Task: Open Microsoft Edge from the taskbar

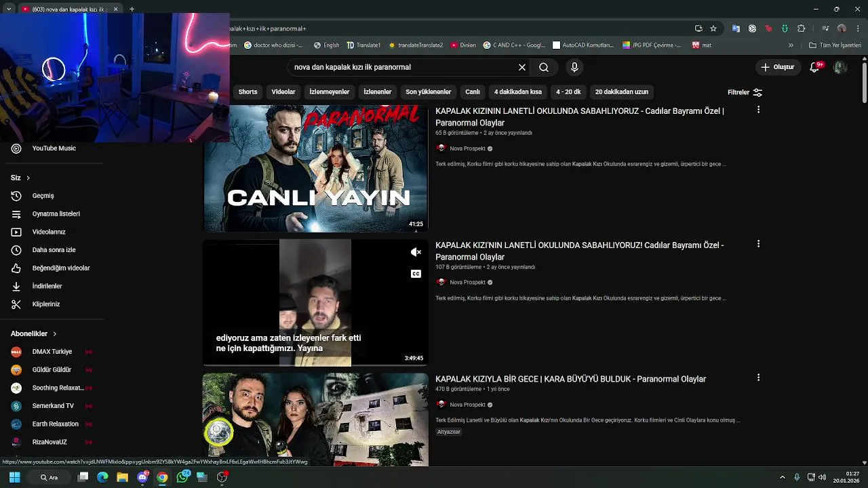Action: (102, 477)
